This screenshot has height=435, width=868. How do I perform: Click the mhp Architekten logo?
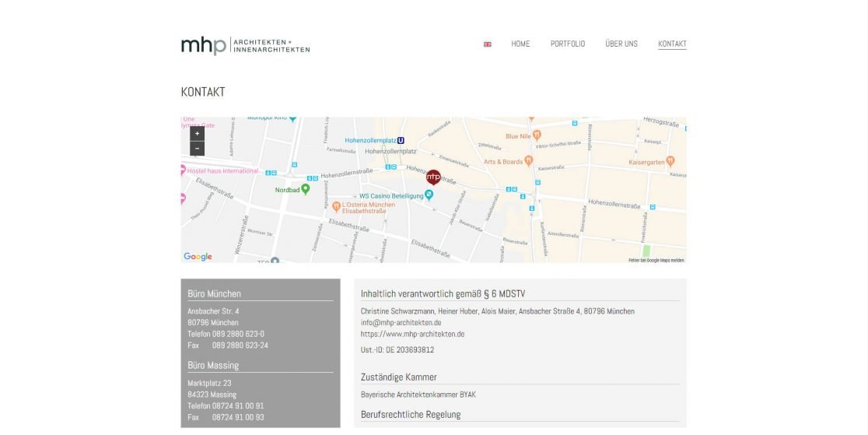point(245,45)
